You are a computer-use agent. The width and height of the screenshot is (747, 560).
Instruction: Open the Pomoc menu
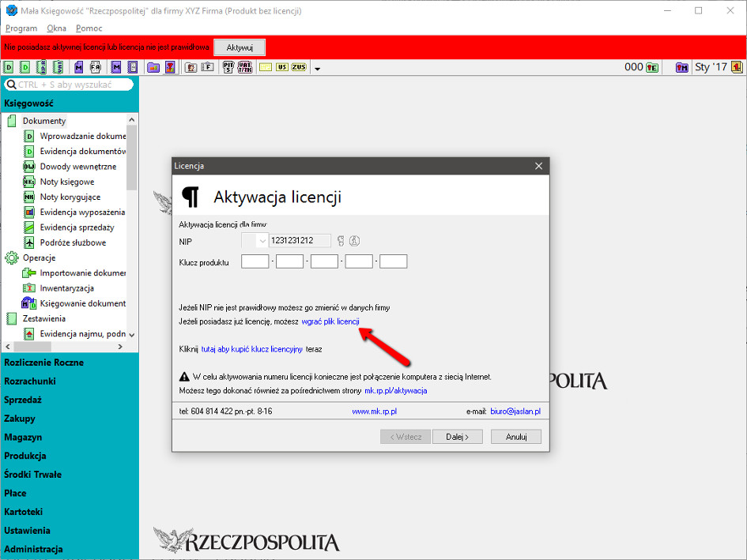click(89, 28)
